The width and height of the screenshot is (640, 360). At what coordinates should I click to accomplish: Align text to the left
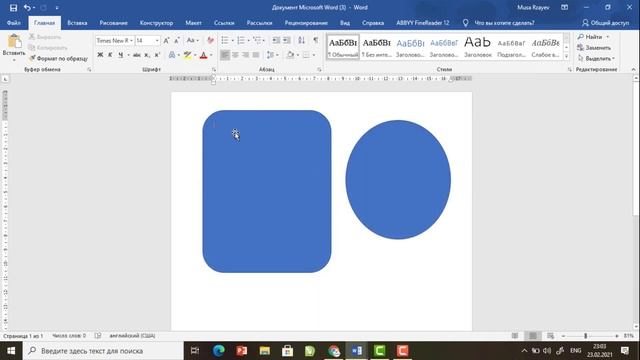tap(225, 55)
